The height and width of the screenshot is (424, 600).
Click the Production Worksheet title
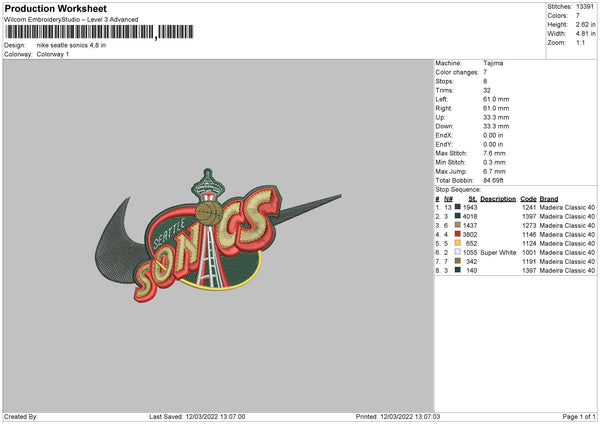pos(55,8)
